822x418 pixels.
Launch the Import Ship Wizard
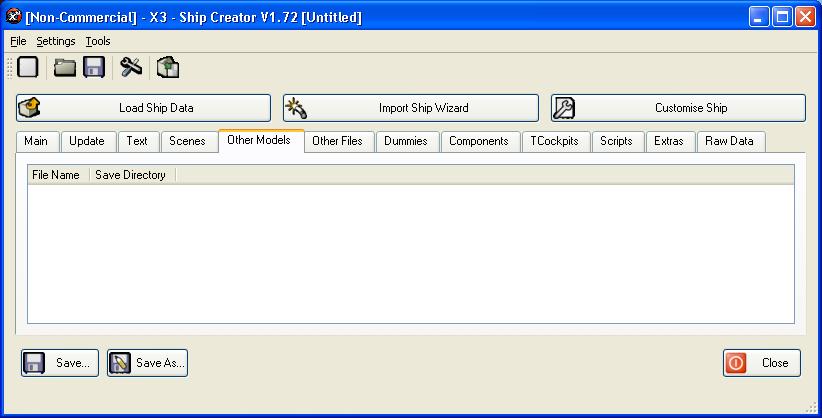pos(410,108)
